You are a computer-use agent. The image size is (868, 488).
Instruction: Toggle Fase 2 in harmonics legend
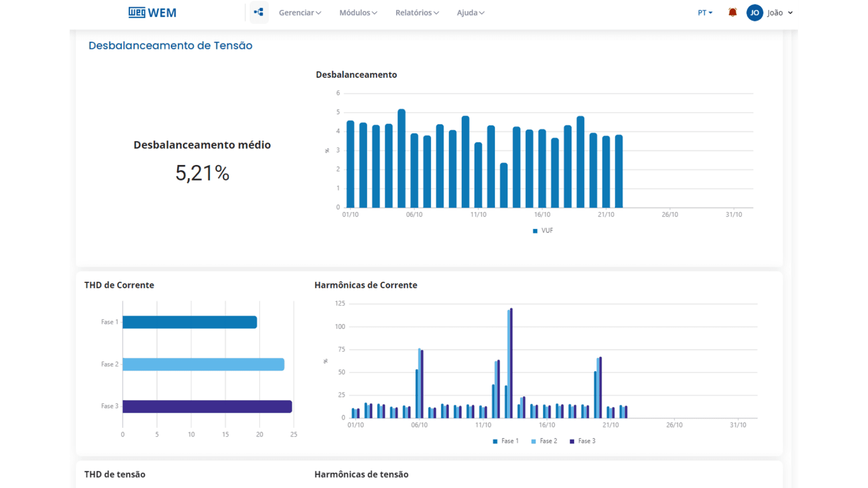click(544, 441)
